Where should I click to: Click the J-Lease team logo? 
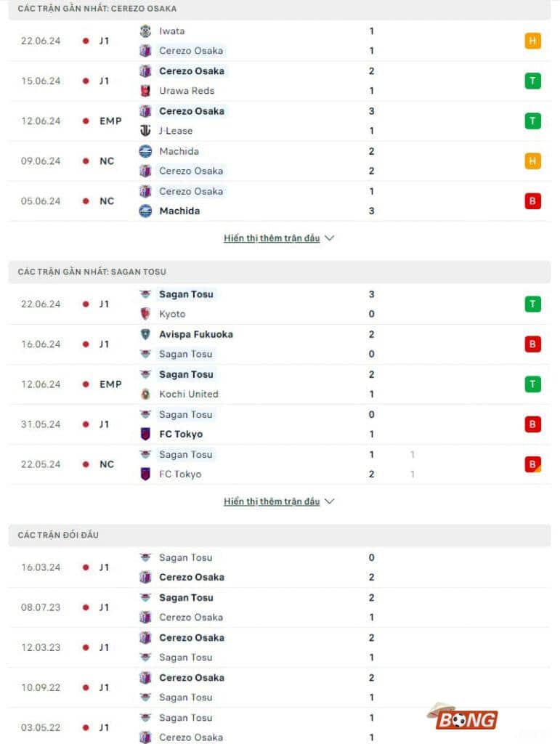145,131
